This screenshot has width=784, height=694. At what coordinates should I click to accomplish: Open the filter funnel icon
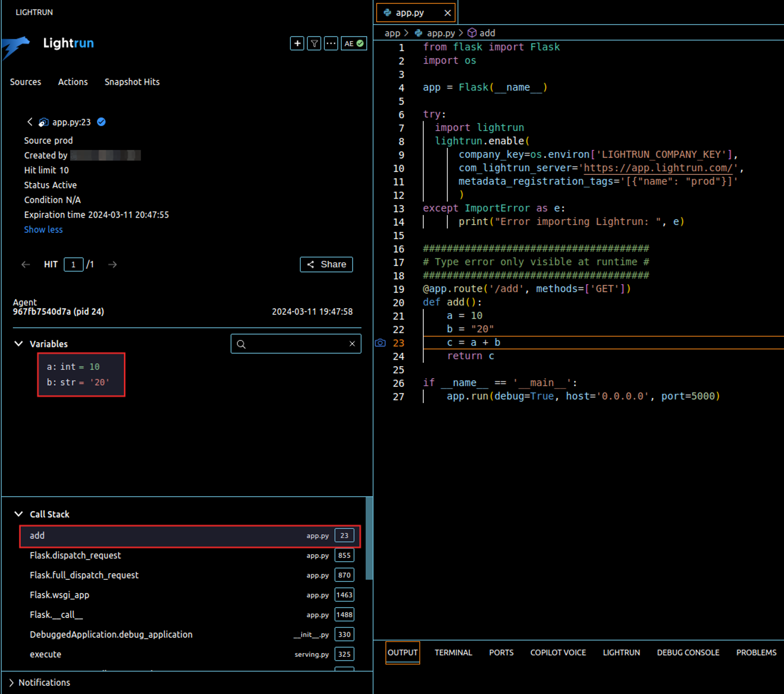click(x=314, y=43)
